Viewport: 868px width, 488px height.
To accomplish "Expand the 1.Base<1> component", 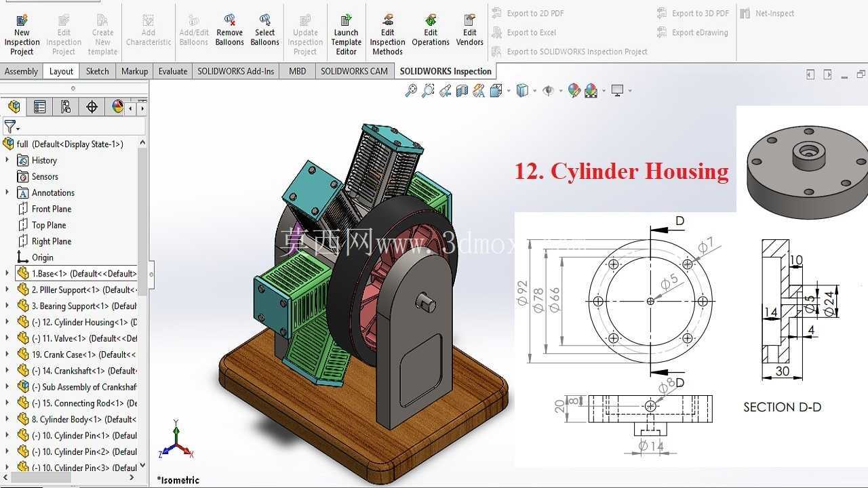I will coord(7,273).
